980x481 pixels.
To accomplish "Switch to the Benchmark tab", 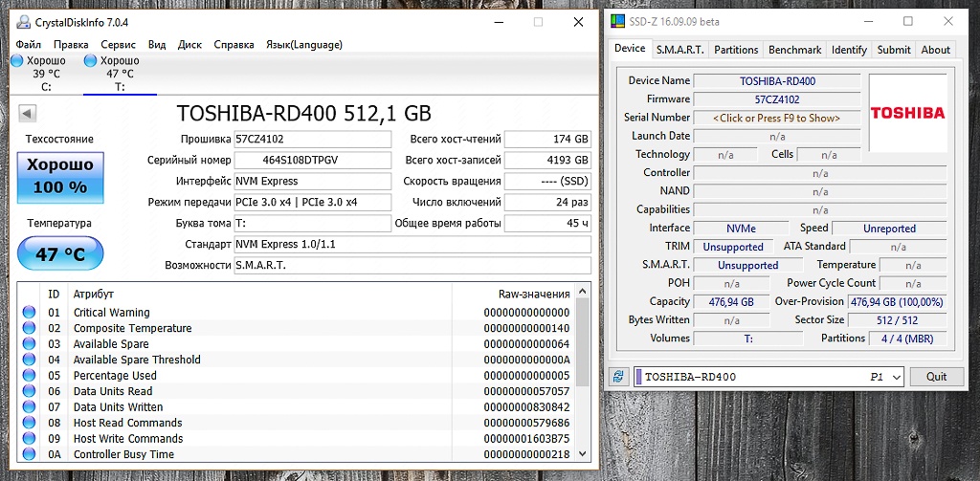I will pyautogui.click(x=794, y=50).
